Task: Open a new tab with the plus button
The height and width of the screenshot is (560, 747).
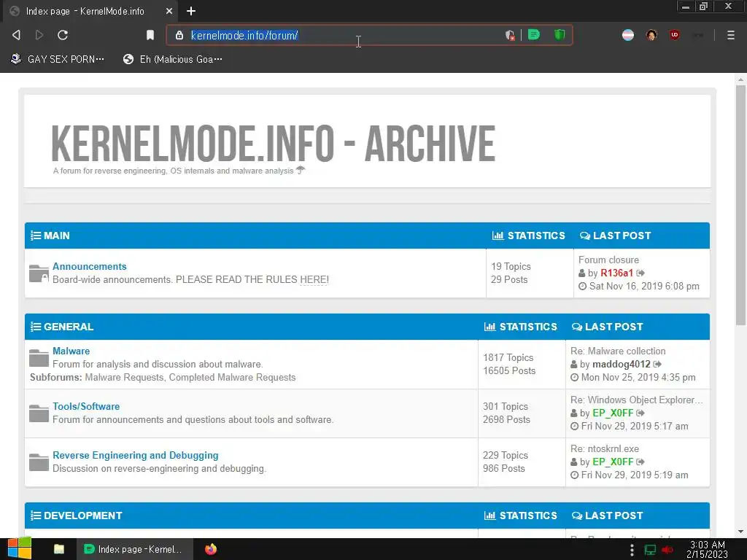Action: pyautogui.click(x=191, y=11)
